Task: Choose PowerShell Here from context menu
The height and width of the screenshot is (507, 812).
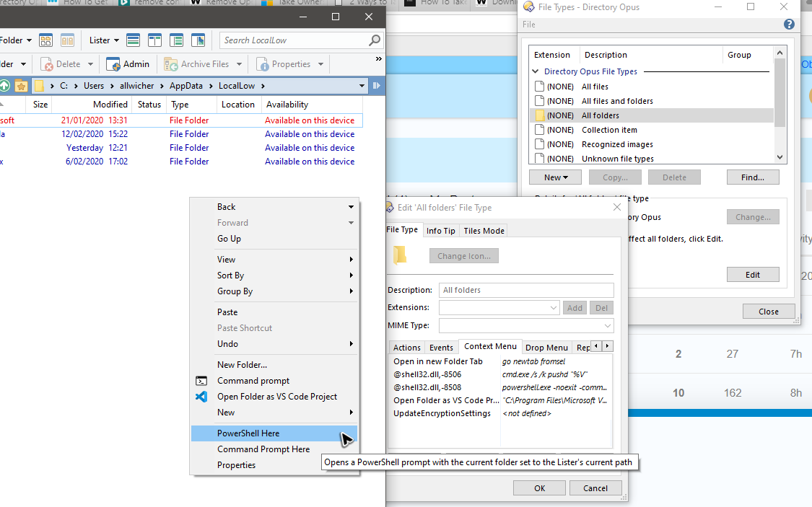Action: pyautogui.click(x=274, y=433)
